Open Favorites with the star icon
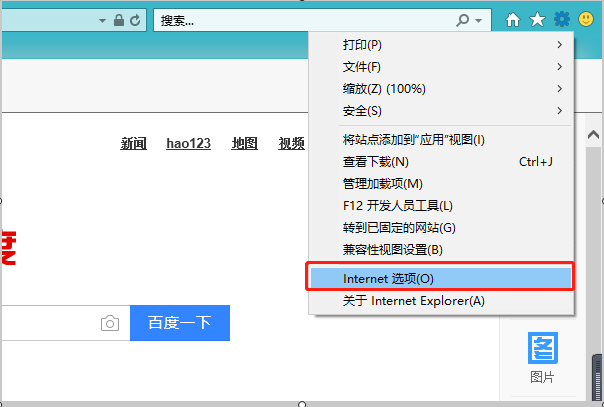The image size is (604, 407). point(537,20)
